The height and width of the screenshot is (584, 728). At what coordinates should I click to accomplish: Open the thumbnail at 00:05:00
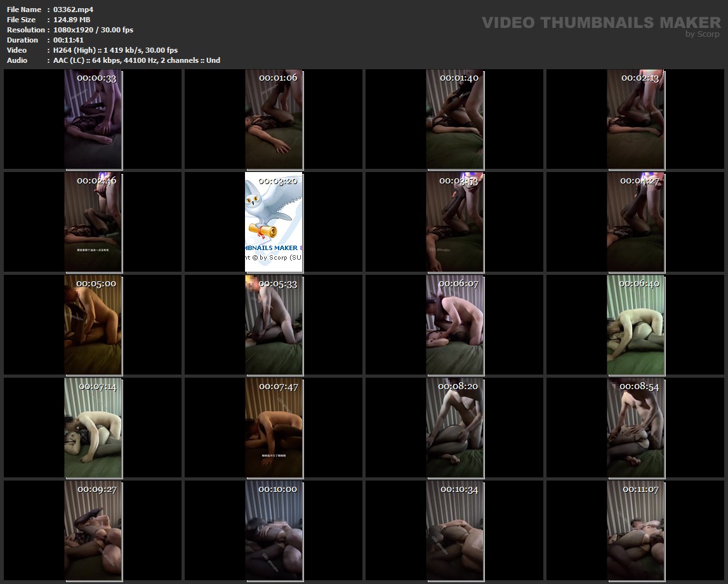tap(93, 325)
